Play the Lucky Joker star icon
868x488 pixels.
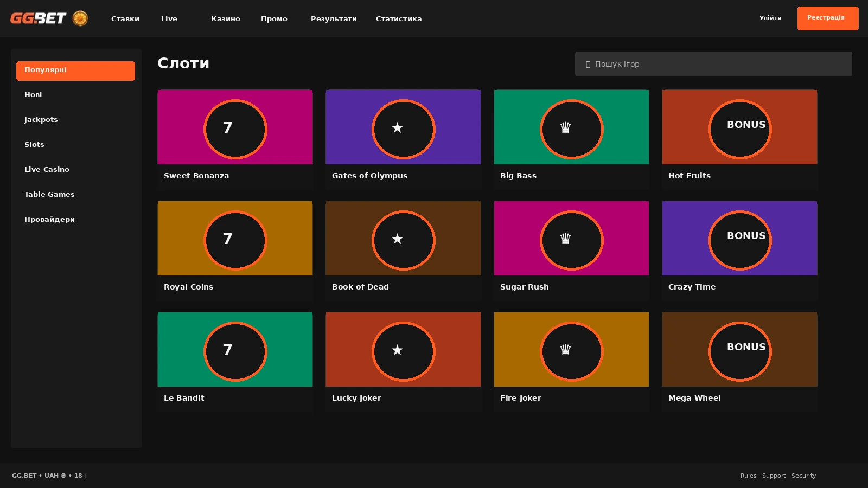404,351
